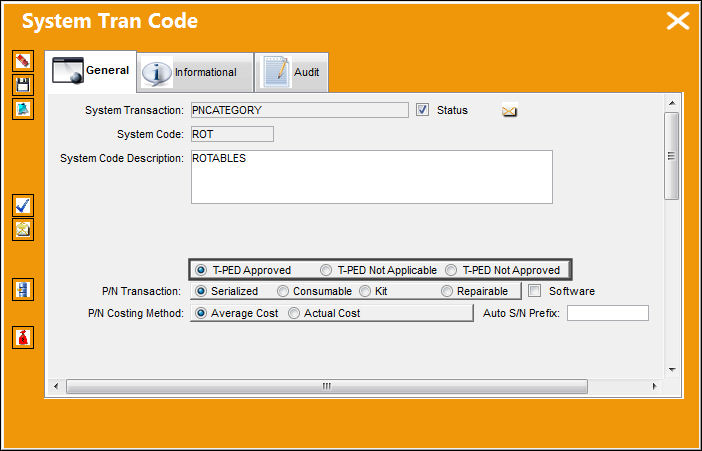Click the 'System Transaction:' label

134,110
